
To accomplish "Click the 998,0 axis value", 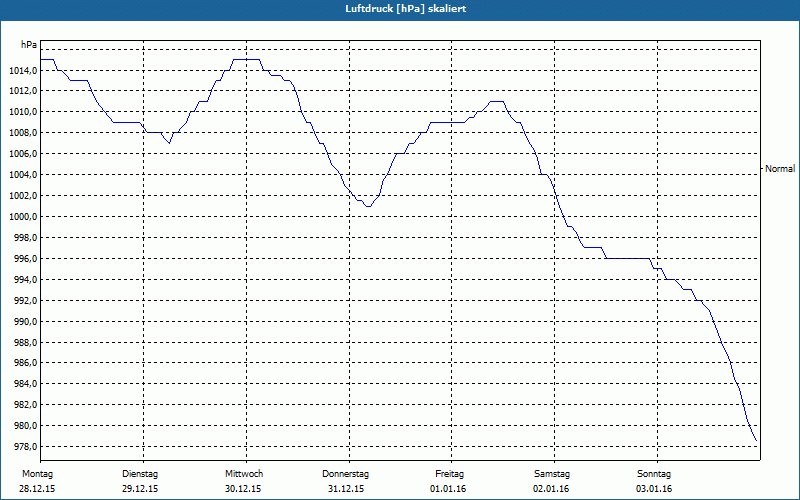I will point(25,238).
